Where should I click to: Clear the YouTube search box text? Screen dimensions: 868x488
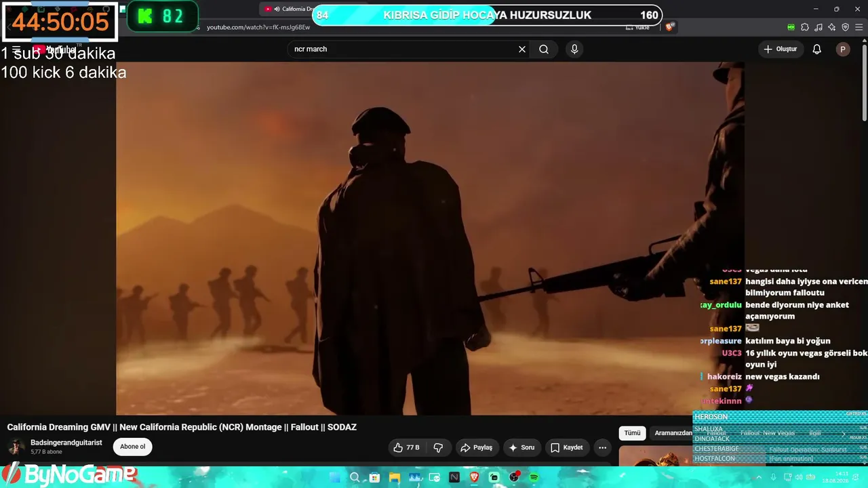(x=522, y=49)
